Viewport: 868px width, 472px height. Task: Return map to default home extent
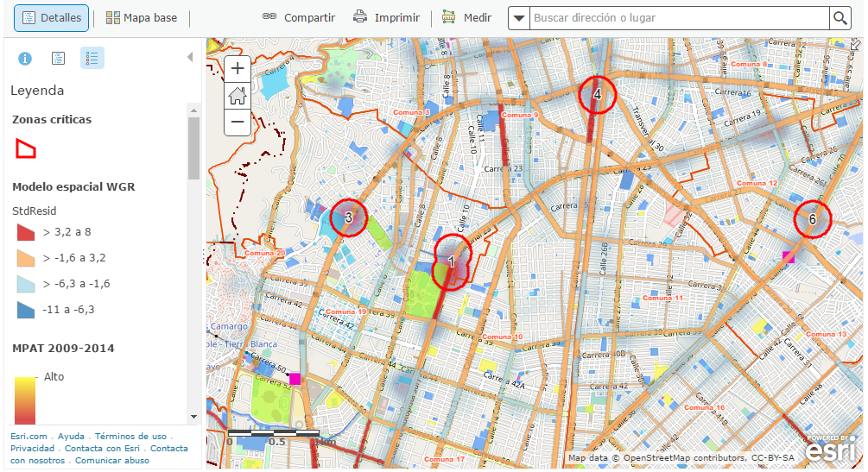pos(238,96)
